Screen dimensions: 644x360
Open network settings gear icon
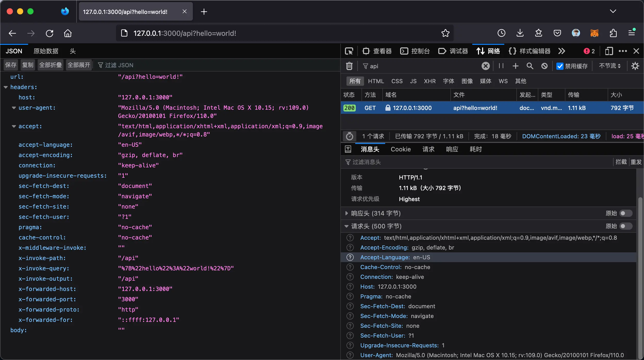[635, 66]
